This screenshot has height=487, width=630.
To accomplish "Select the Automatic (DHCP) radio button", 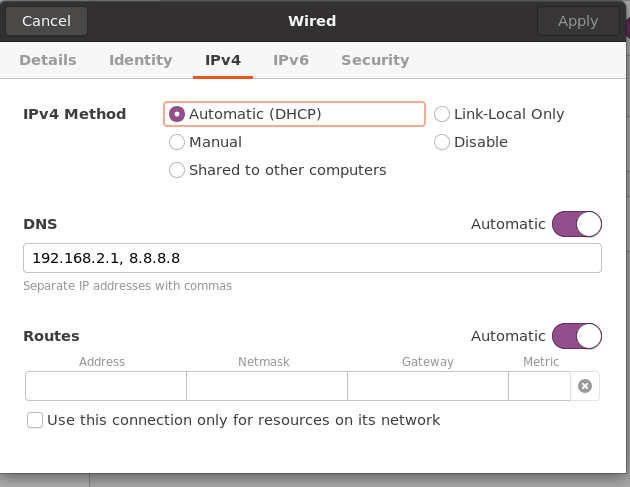I will (177, 114).
